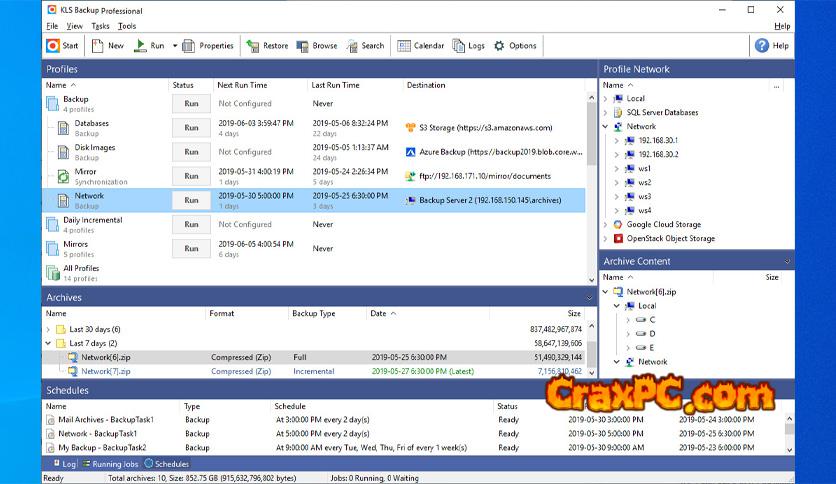The image size is (836, 484).
Task: Collapse the Network tree node in Profile Network
Action: tap(606, 127)
